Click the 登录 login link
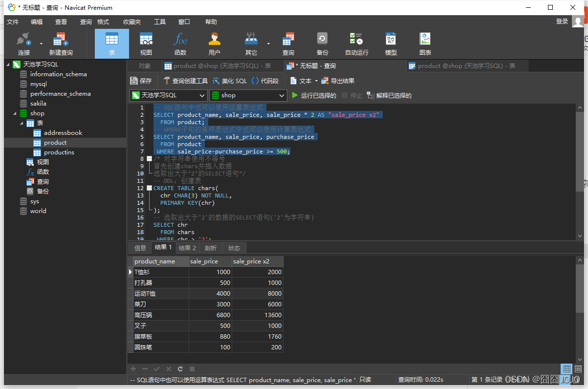 click(x=562, y=22)
